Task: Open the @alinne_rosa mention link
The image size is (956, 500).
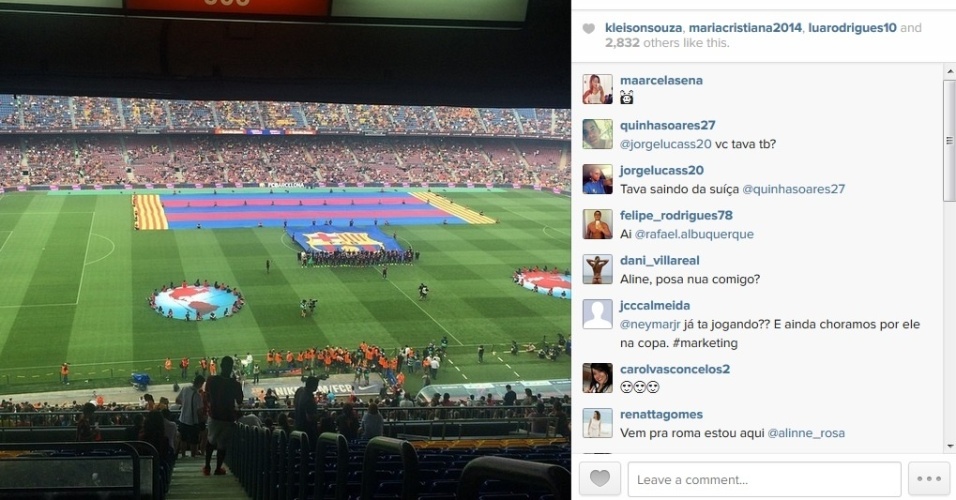Action: click(806, 433)
